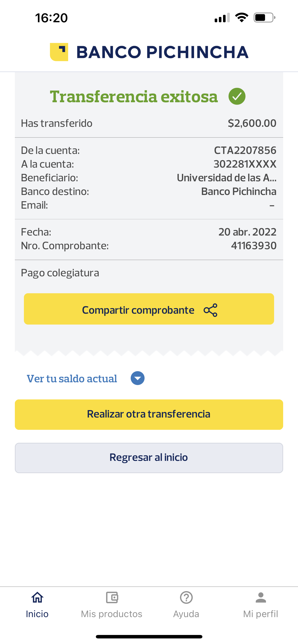This screenshot has height=644, width=298.
Task: Tap the Inicio house icon
Action: point(37,597)
